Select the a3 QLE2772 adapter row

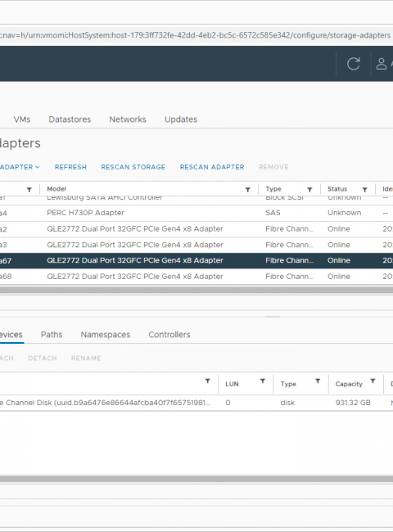[x=196, y=245]
